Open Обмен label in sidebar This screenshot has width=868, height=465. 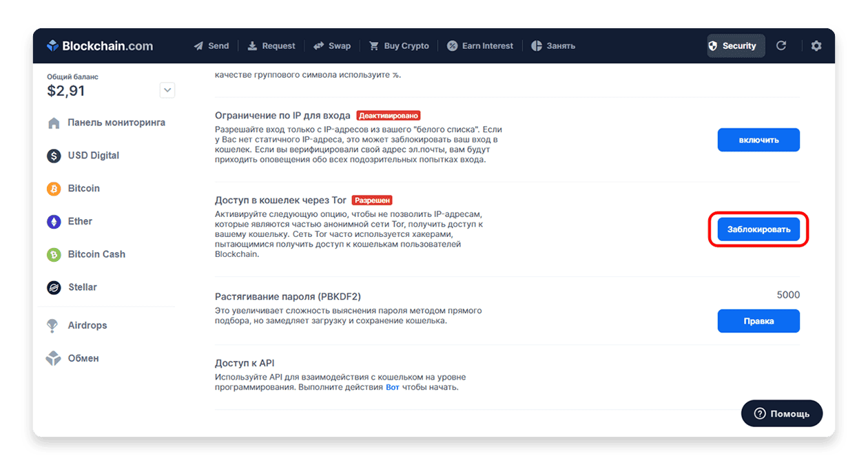[83, 358]
